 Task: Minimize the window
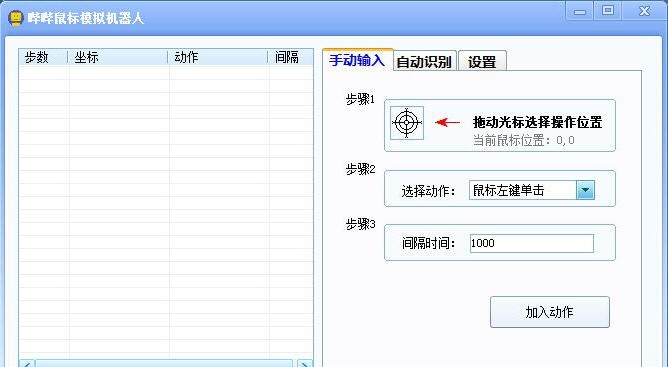click(x=580, y=11)
